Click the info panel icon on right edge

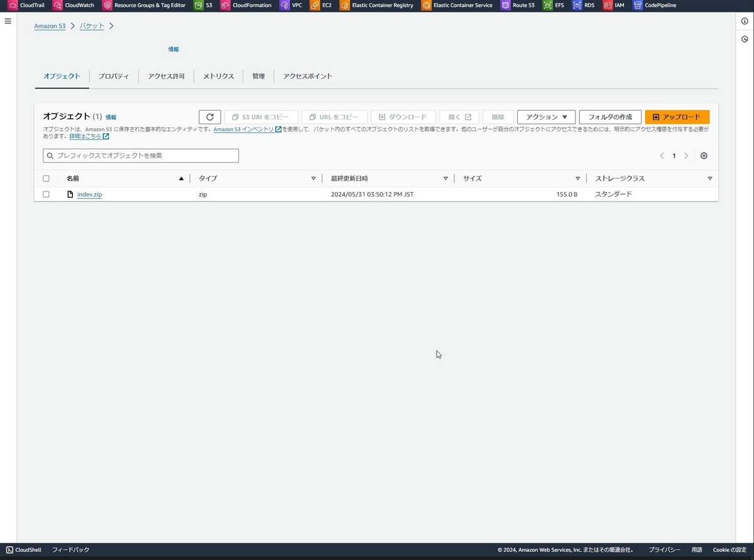[745, 21]
